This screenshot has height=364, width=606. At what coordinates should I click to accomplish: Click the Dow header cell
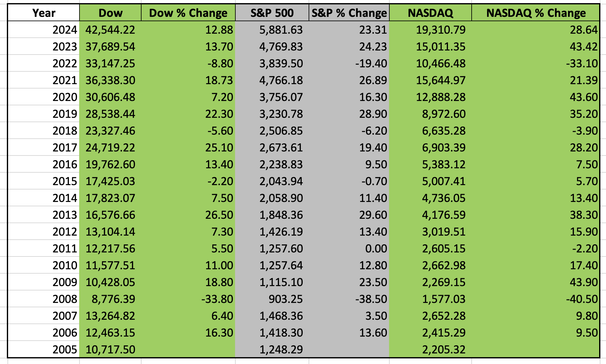pos(110,13)
